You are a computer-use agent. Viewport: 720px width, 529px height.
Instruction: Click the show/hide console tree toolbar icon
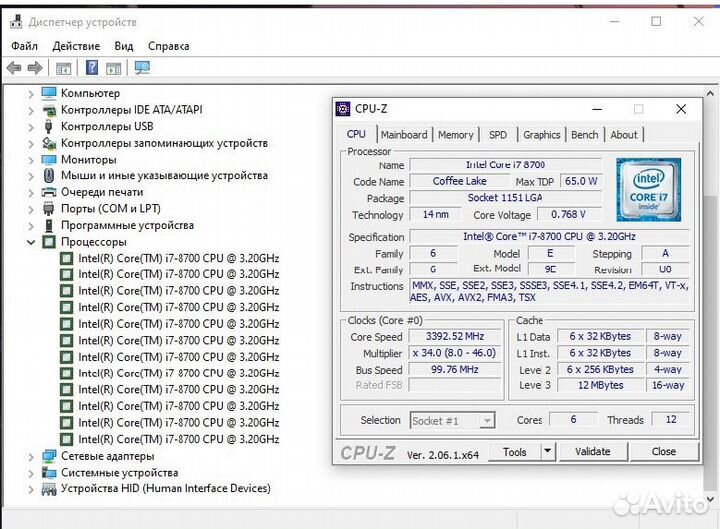pos(63,69)
